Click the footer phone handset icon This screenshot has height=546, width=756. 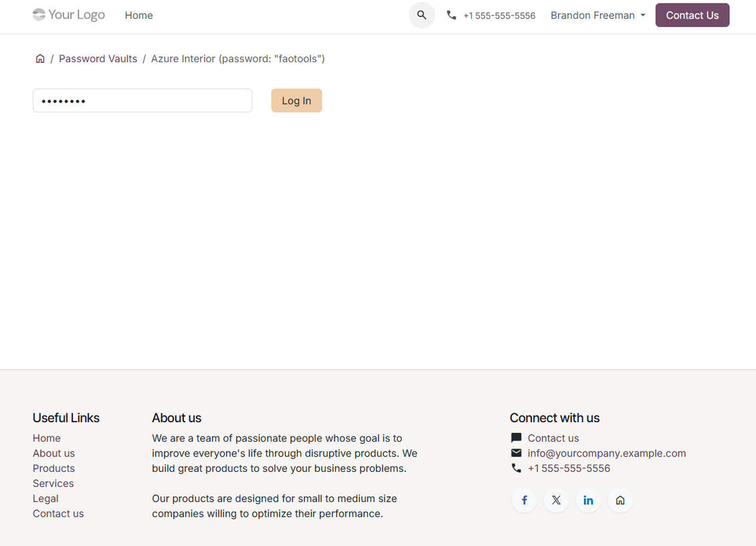pos(516,468)
